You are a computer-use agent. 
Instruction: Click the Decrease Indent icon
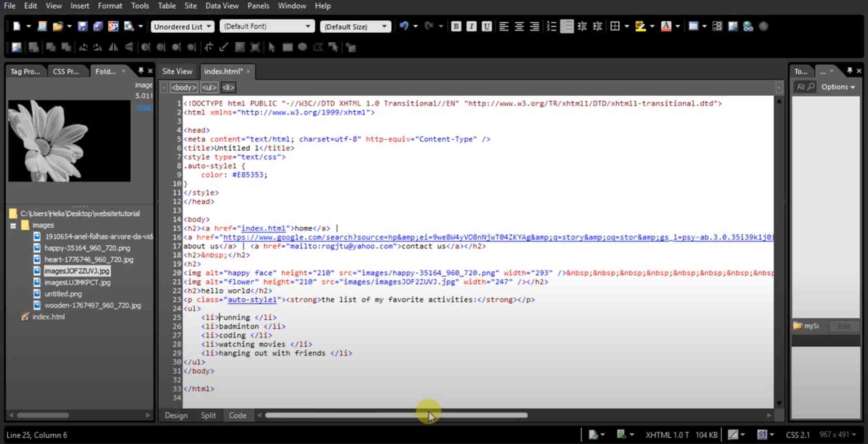pyautogui.click(x=582, y=26)
